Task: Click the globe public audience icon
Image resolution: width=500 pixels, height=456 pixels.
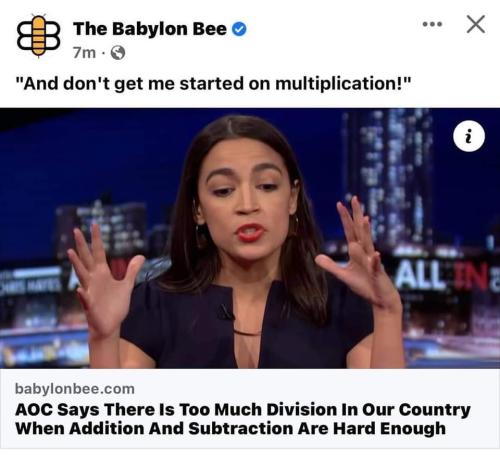Action: pyautogui.click(x=118, y=53)
